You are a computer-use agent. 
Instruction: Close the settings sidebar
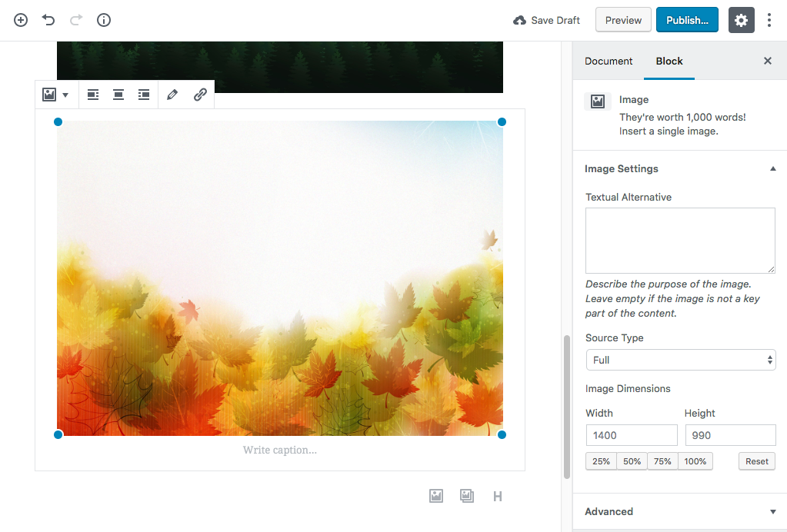coord(768,61)
